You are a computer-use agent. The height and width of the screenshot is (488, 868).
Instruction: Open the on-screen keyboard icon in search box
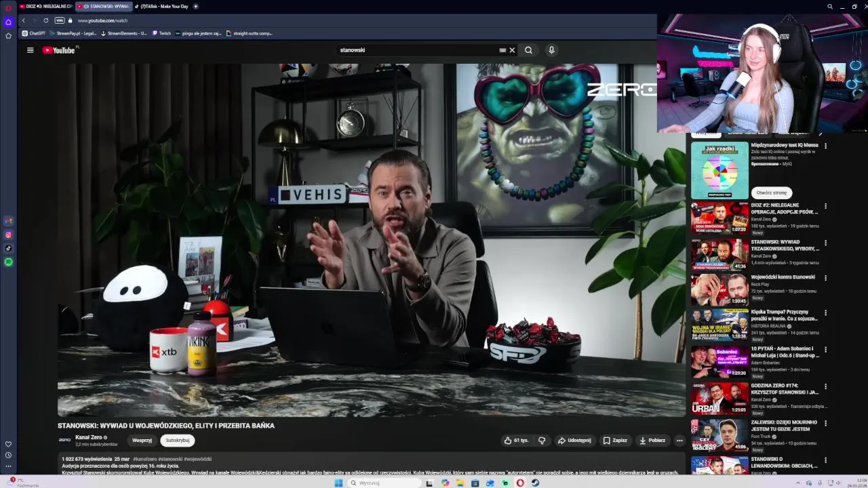[502, 50]
